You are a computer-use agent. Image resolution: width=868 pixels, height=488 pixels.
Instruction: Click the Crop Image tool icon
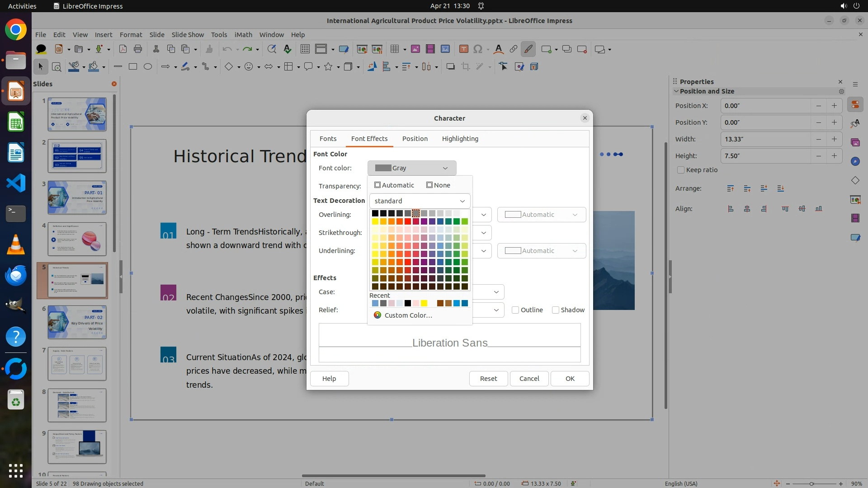[x=465, y=67]
